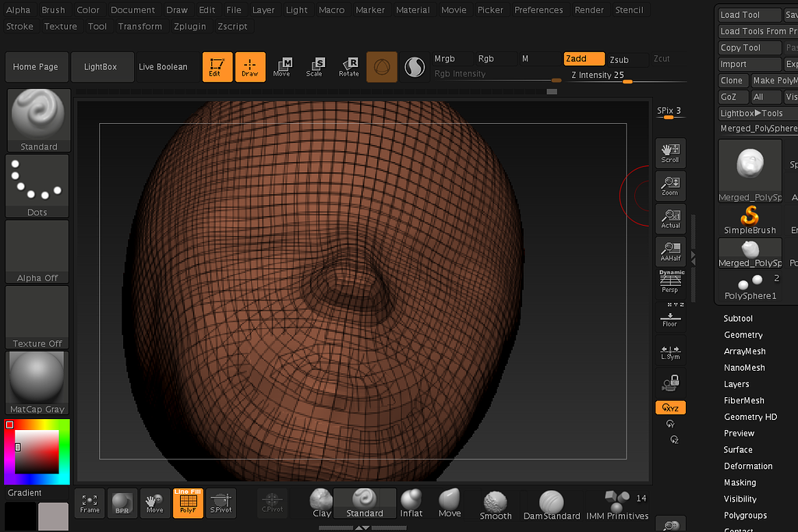The height and width of the screenshot is (532, 798).
Task: Expand the Subtool subpalette
Action: point(738,318)
